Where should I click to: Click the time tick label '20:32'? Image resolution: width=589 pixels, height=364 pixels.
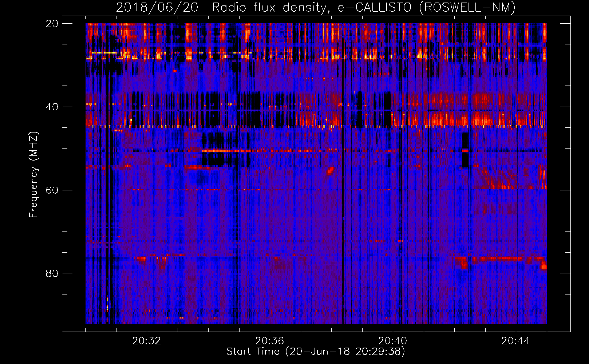point(147,341)
